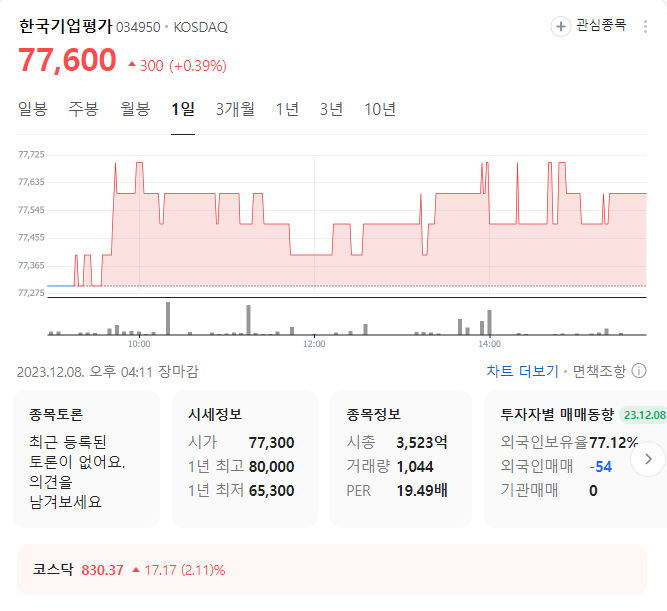Select the 3개월 chart period
Viewport: 667px width, 611px height.
pyautogui.click(x=235, y=109)
